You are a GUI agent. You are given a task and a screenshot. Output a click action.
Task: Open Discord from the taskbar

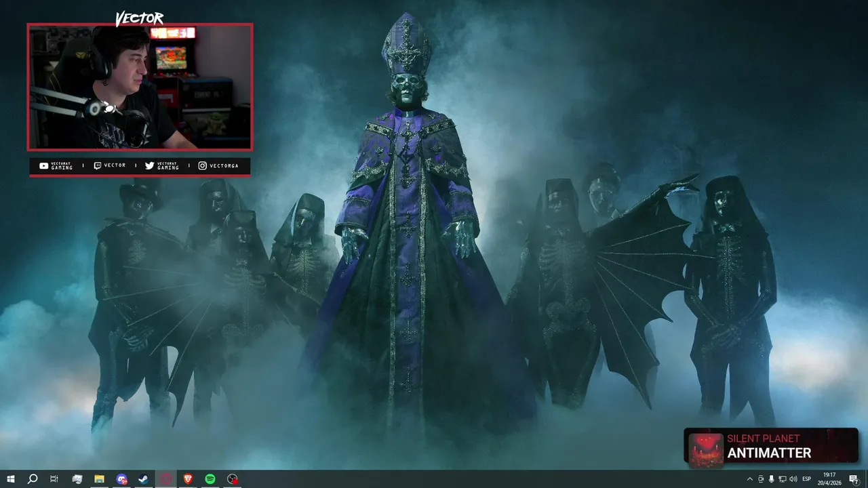click(121, 479)
